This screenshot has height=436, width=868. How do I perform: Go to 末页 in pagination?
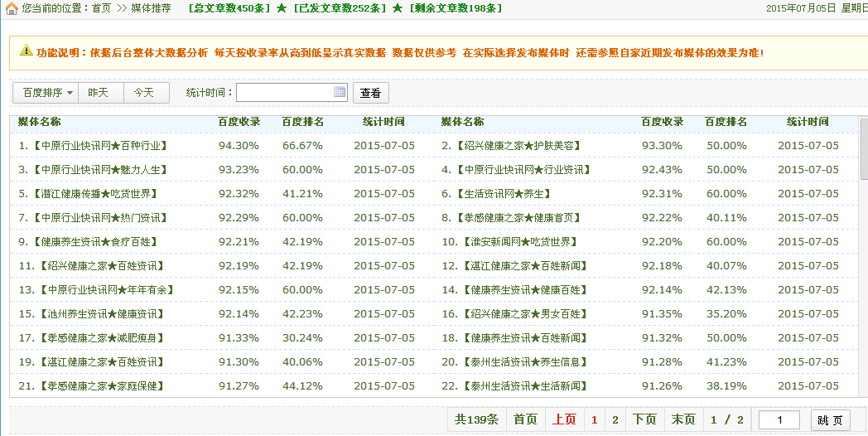[683, 419]
